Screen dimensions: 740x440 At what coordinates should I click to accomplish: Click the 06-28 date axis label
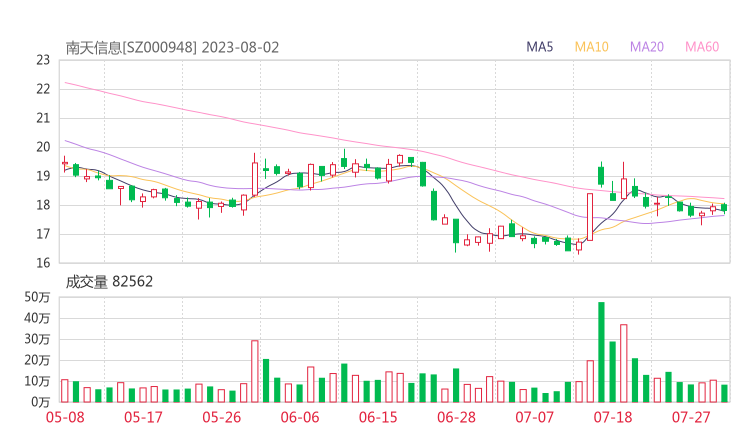pos(456,417)
